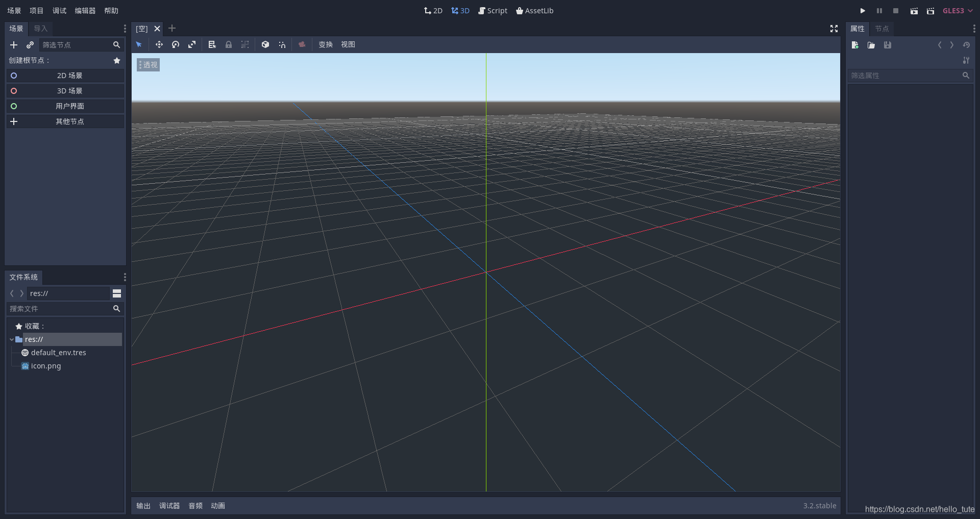This screenshot has width=980, height=519.
Task: Open the 项目 (Project) menu
Action: [37, 11]
